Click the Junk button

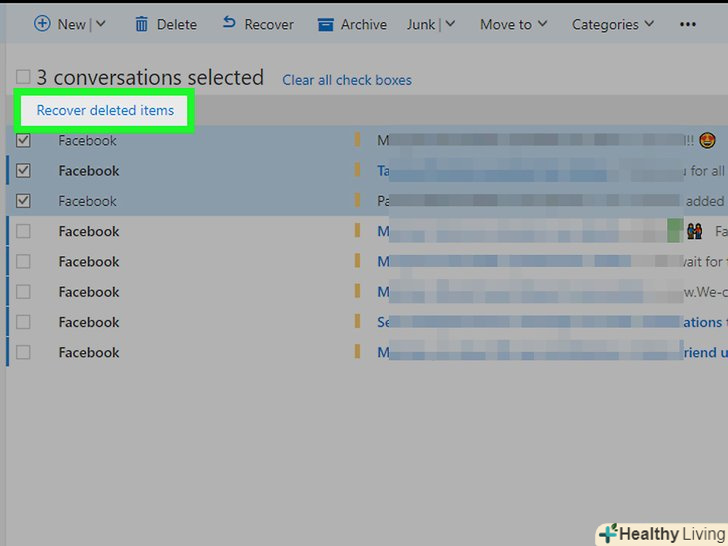tap(421, 25)
